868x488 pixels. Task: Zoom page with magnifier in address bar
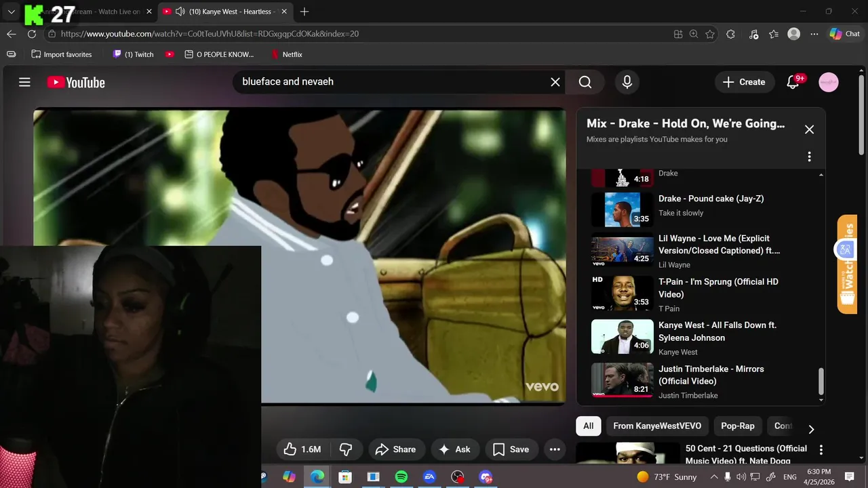[x=694, y=34]
